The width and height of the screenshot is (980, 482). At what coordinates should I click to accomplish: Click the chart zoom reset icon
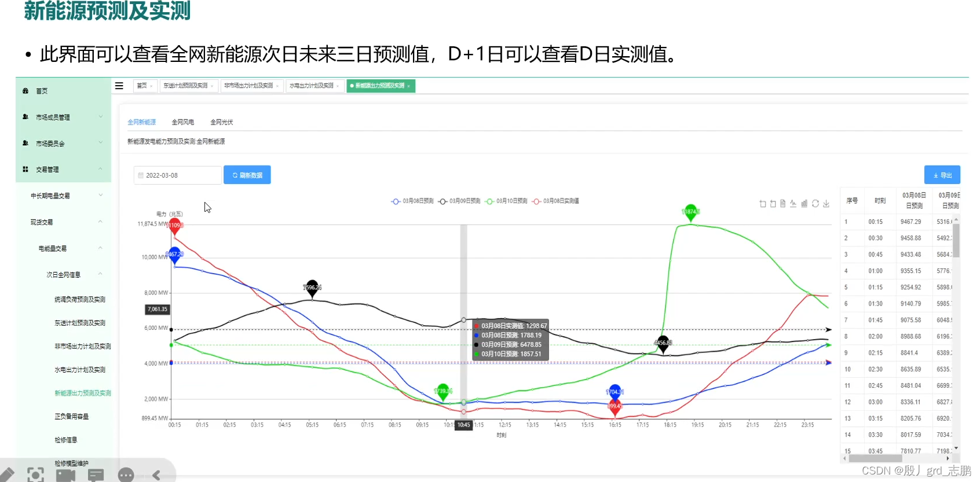coord(773,204)
